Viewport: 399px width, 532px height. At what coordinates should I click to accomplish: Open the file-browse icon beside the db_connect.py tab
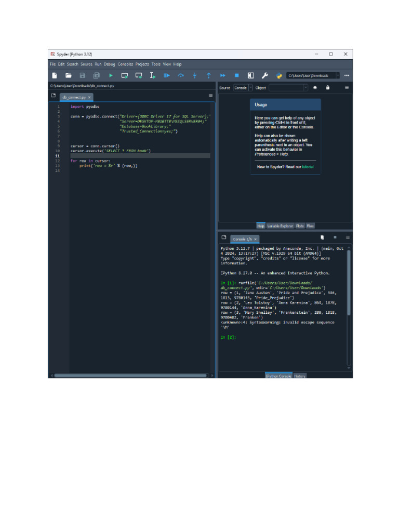(x=54, y=96)
